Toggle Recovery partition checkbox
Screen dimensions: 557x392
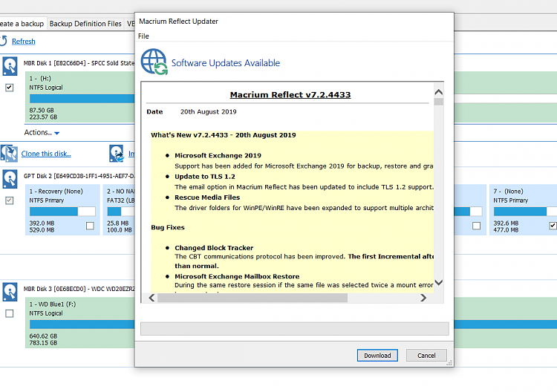90,226
